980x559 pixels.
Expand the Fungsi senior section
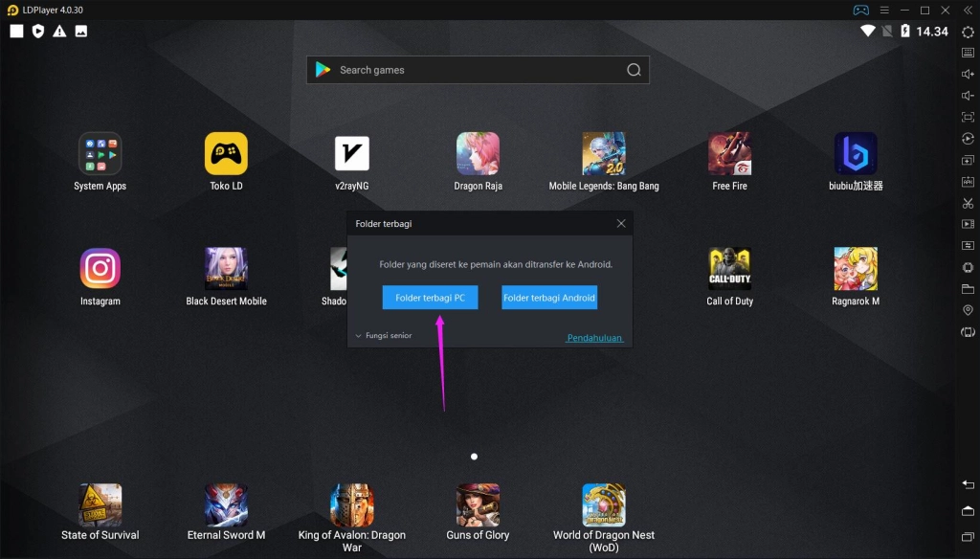(383, 335)
